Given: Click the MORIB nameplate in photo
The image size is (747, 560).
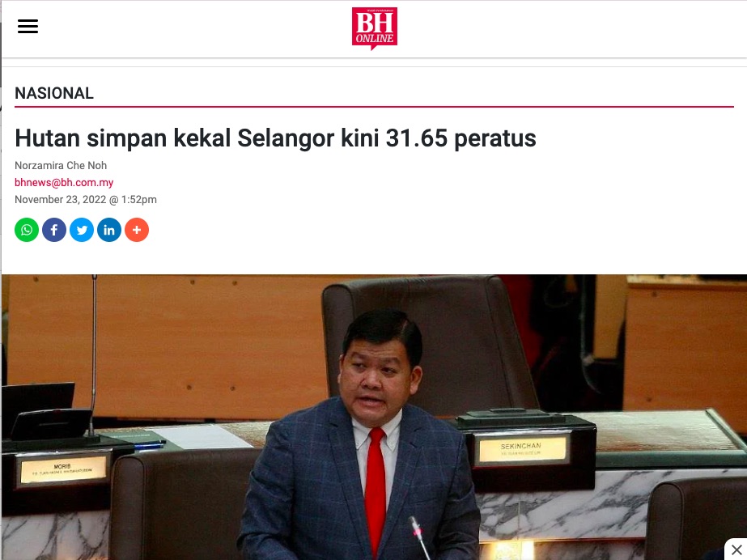Looking at the screenshot, I should tap(63, 470).
